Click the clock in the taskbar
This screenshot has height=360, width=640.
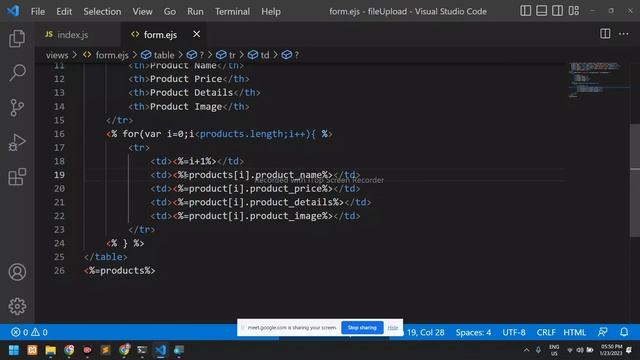click(x=611, y=350)
